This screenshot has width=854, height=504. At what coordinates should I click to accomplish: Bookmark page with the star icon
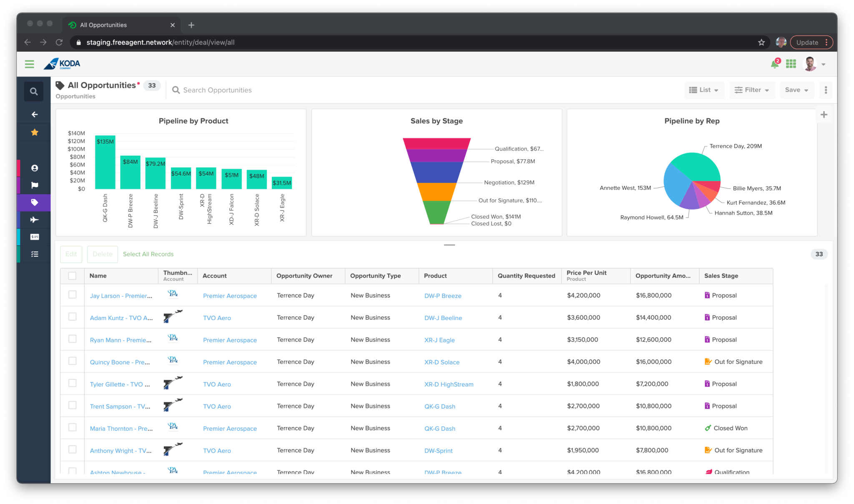pyautogui.click(x=761, y=42)
